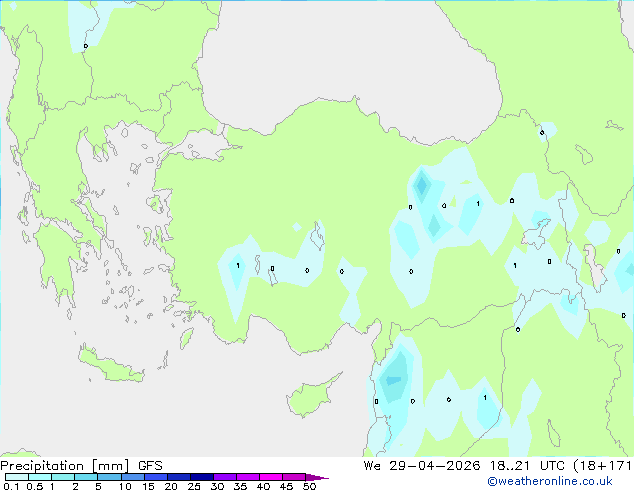The height and width of the screenshot is (490, 634).
Task: Click the '25' legend scale label
Action: tap(194, 486)
